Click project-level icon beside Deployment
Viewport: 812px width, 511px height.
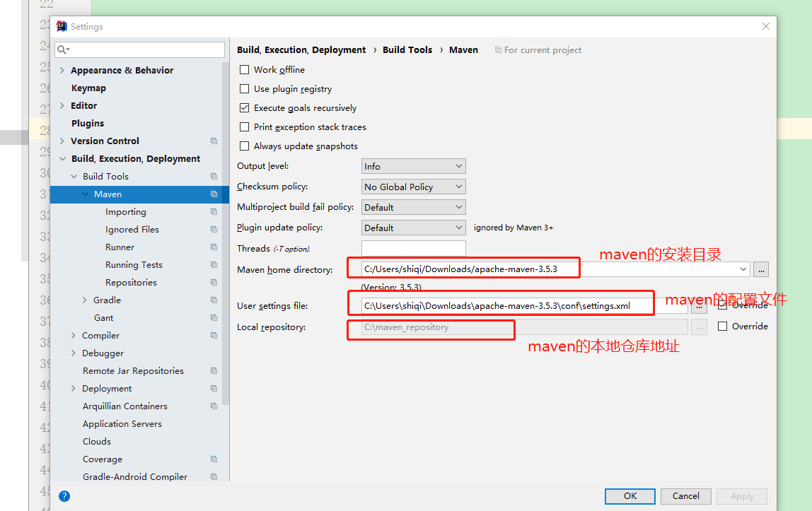(214, 389)
